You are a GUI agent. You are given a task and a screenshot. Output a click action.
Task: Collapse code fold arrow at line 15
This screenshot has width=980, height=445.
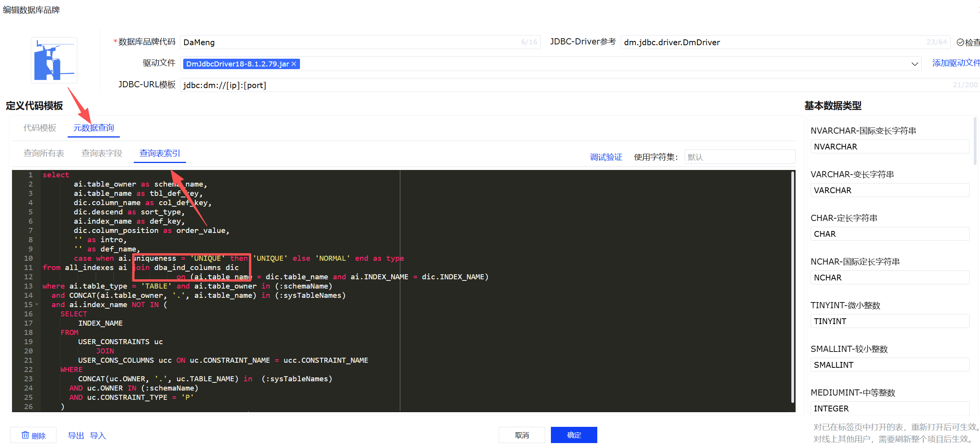(37, 304)
